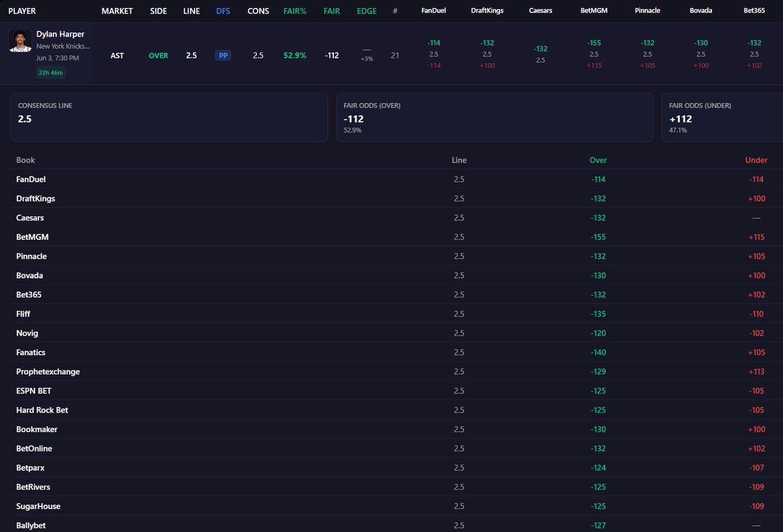Sort by the MARKET column header

[117, 11]
